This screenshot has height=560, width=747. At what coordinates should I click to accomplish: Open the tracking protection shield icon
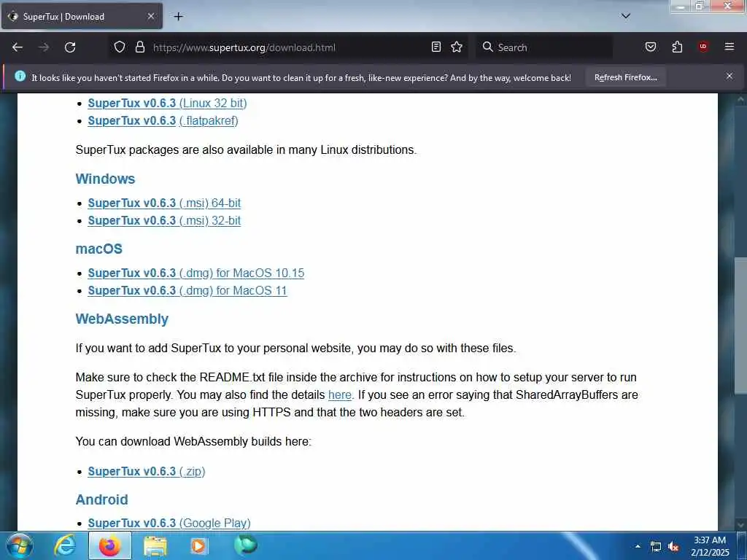120,47
